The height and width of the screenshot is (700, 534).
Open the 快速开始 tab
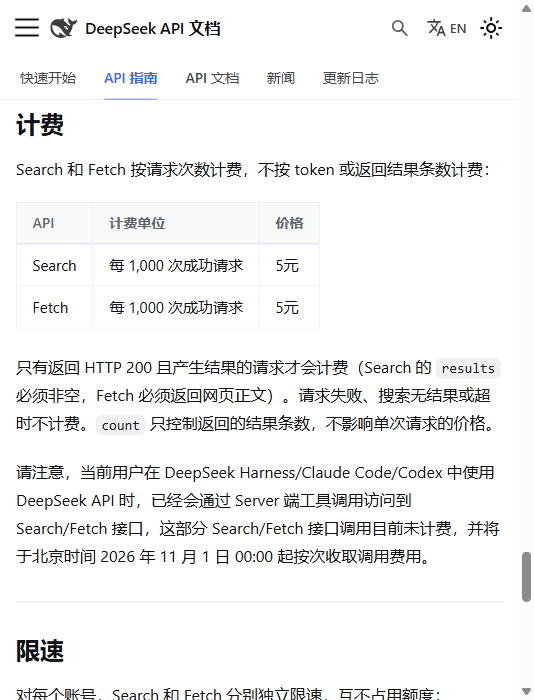[48, 78]
